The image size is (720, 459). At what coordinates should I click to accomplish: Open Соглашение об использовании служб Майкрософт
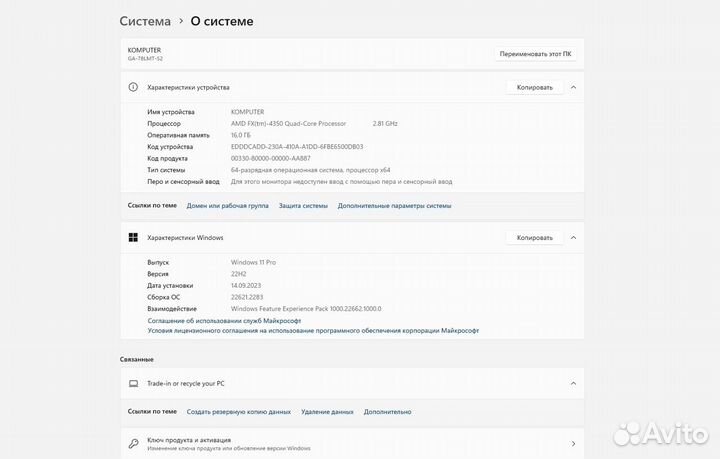pos(231,320)
